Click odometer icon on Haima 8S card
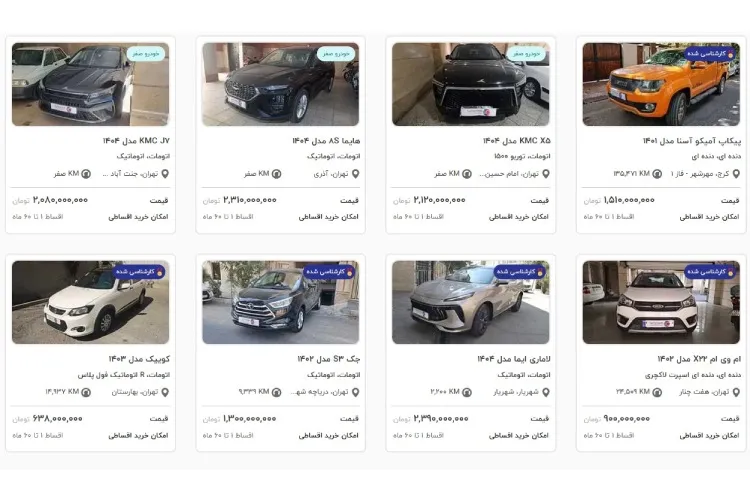 click(276, 174)
